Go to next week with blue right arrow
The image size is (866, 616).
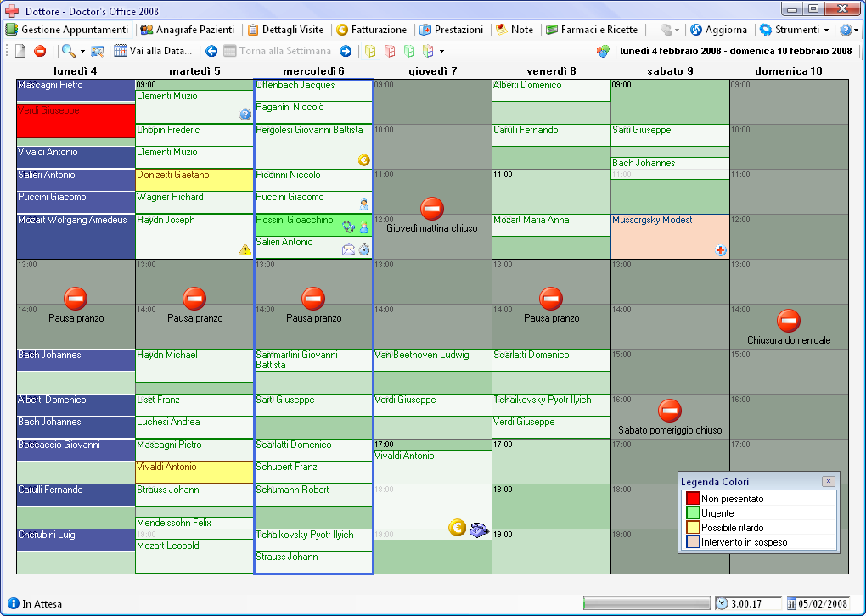point(346,51)
